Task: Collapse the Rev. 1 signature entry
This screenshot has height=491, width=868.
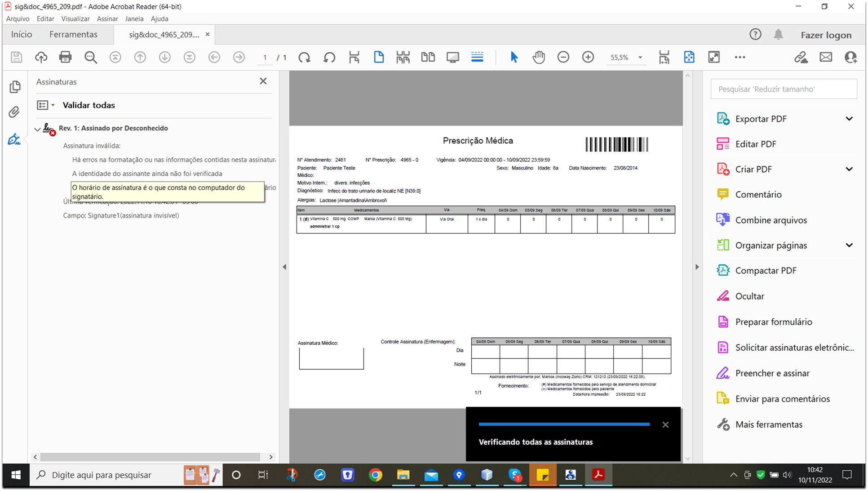Action: coord(37,129)
